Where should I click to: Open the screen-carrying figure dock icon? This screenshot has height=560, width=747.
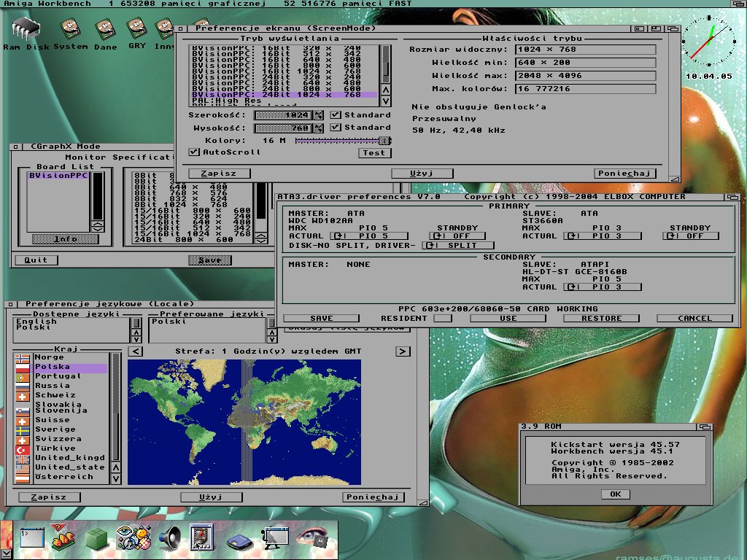[x=275, y=538]
